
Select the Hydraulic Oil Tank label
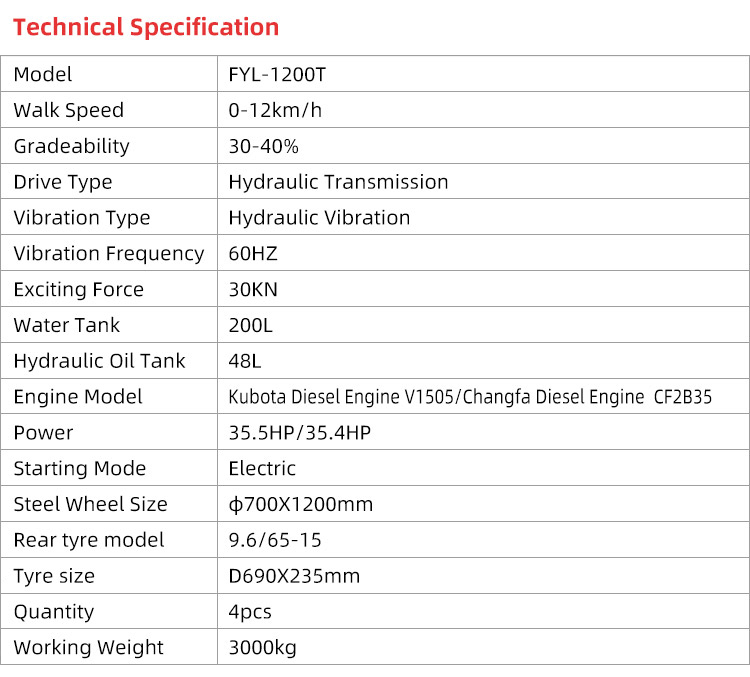tap(100, 361)
